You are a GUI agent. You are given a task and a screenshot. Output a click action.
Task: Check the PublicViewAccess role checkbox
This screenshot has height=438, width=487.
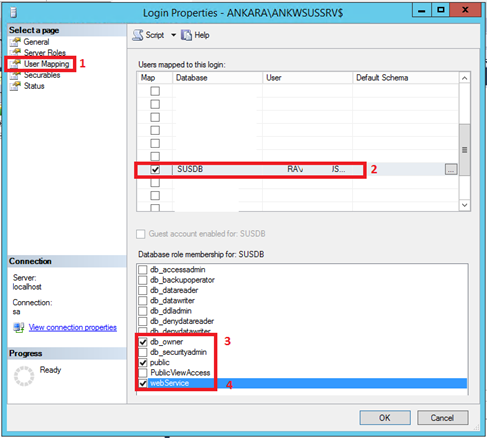coord(143,373)
